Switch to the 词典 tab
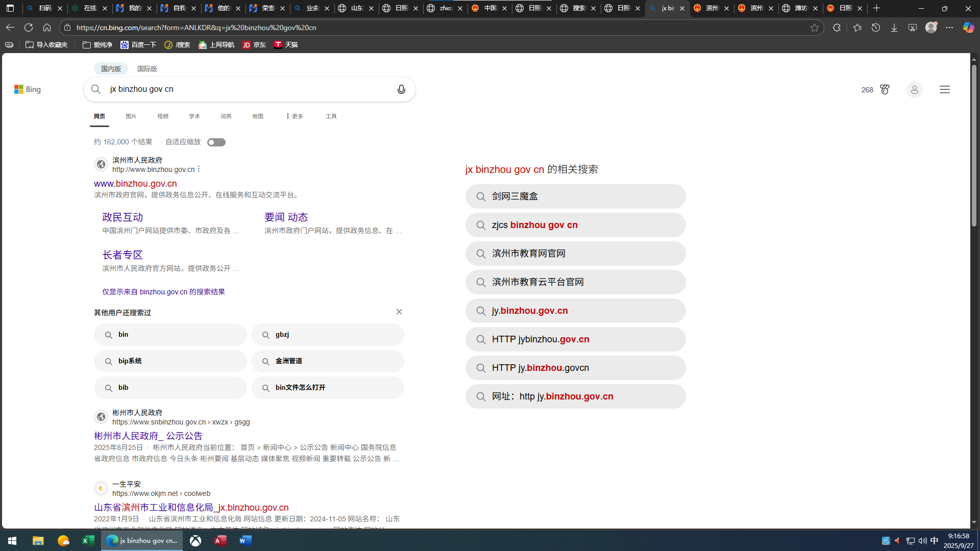The image size is (980, 551). pos(226,116)
